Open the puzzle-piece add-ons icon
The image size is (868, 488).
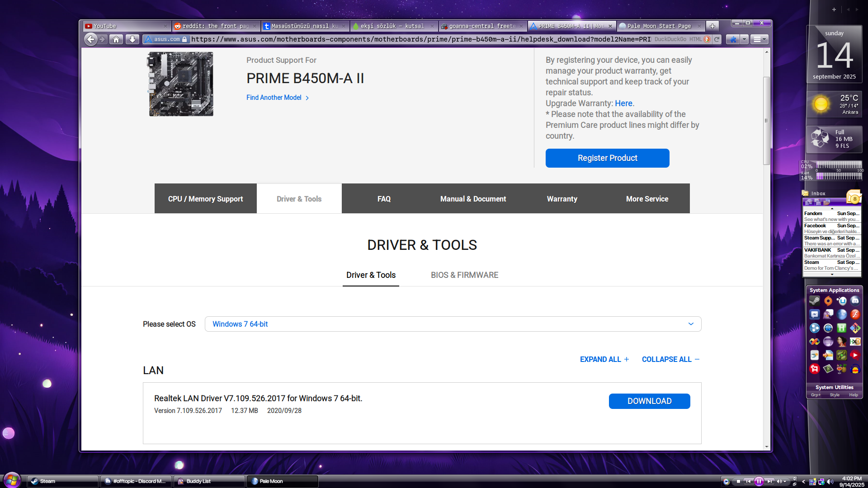[733, 39]
